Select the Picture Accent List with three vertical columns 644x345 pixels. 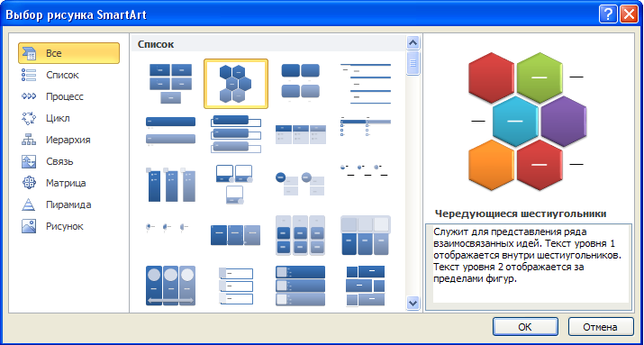coord(170,185)
